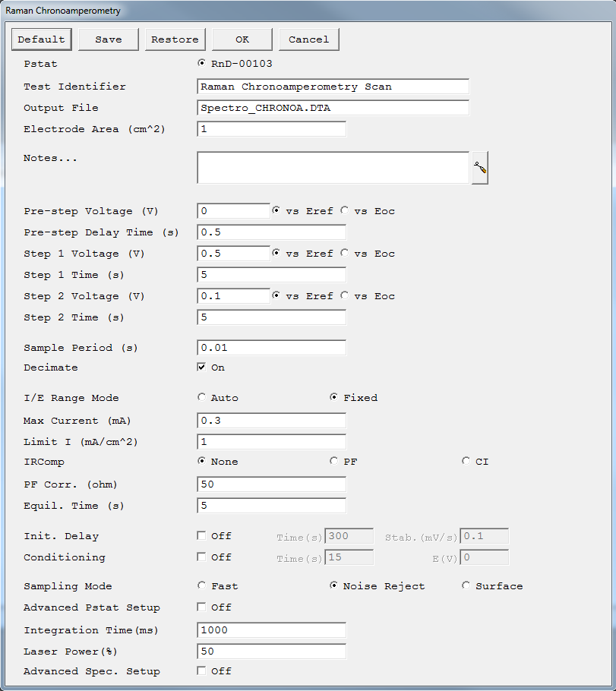The height and width of the screenshot is (691, 616).
Task: Cancel the Raman Chronoamperometry dialog
Action: coord(308,39)
